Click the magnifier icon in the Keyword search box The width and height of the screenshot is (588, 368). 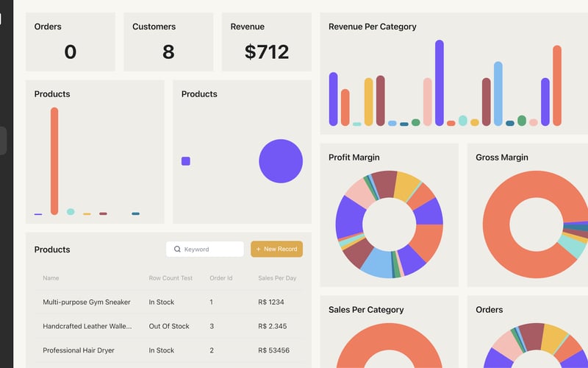pyautogui.click(x=177, y=249)
